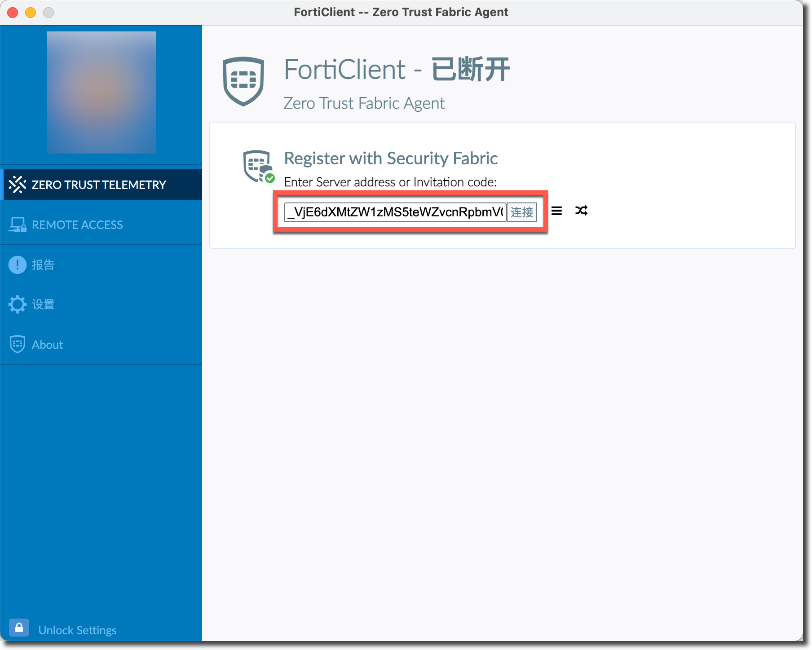Click the blurred user avatar thumbnail
Screen dimensions: 812x650
(101, 92)
